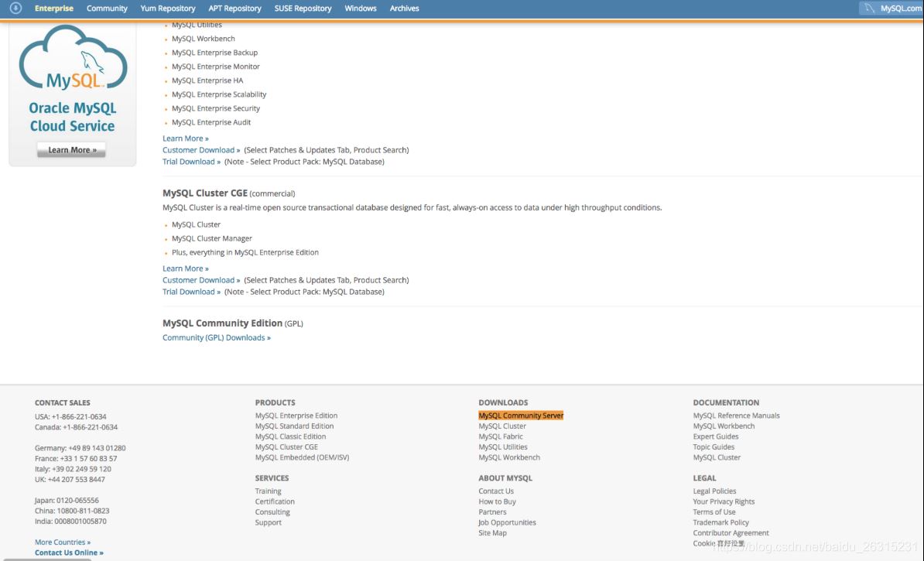Image resolution: width=924 pixels, height=561 pixels.
Task: Open the Enterprise tab in navigation bar
Action: [54, 9]
